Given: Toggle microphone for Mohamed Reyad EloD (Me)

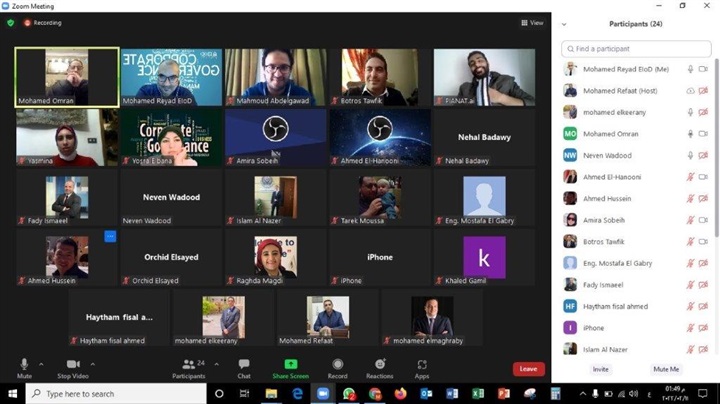Looking at the screenshot, I should (x=690, y=69).
